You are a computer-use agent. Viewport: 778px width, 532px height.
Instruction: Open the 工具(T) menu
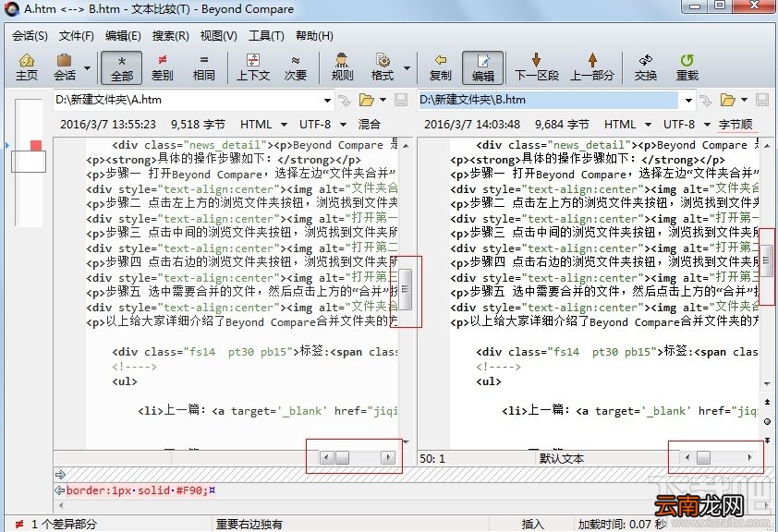(266, 36)
